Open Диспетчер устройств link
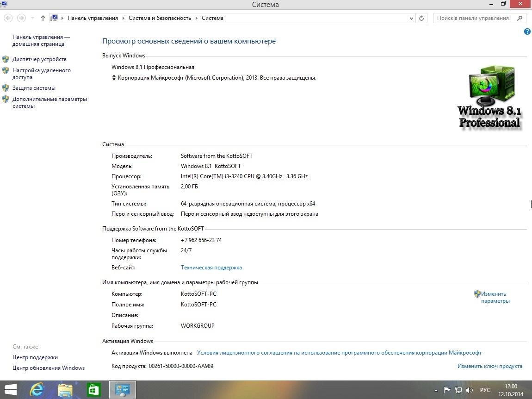The height and width of the screenshot is (399, 532). pos(39,59)
